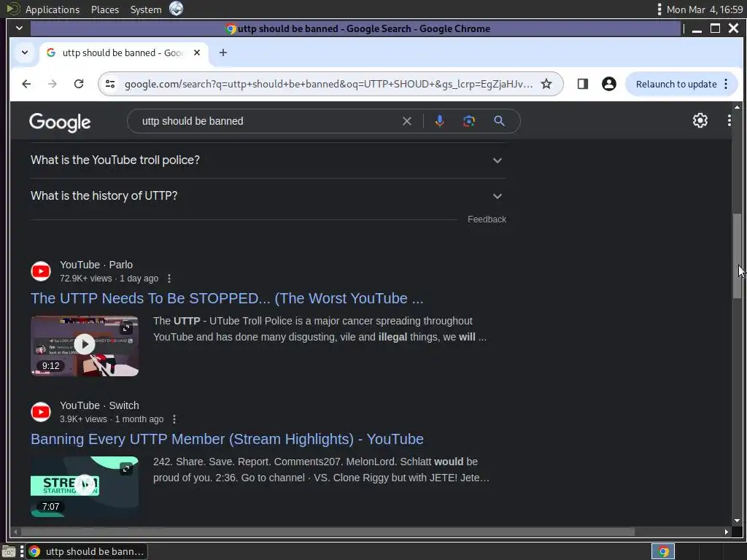Expand 'What is the YouTube troll police?'

click(x=267, y=160)
